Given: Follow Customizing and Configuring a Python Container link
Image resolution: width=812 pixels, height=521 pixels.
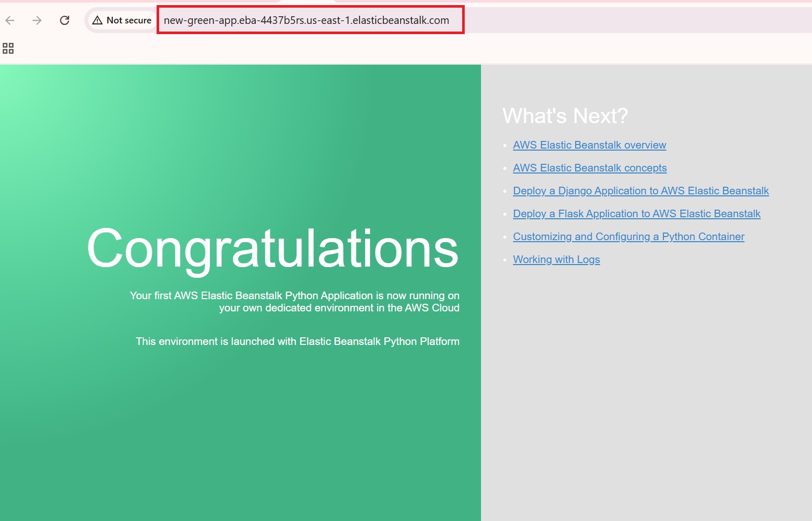Looking at the screenshot, I should (628, 237).
